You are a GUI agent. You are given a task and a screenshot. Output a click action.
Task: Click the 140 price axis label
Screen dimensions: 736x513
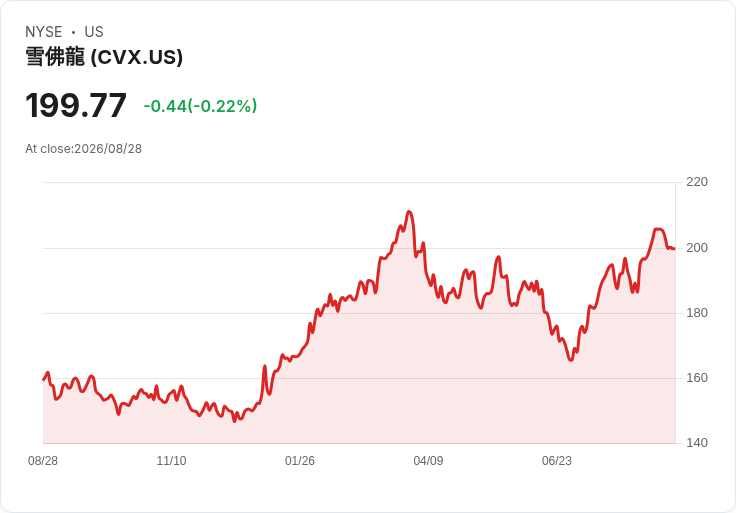pyautogui.click(x=697, y=443)
